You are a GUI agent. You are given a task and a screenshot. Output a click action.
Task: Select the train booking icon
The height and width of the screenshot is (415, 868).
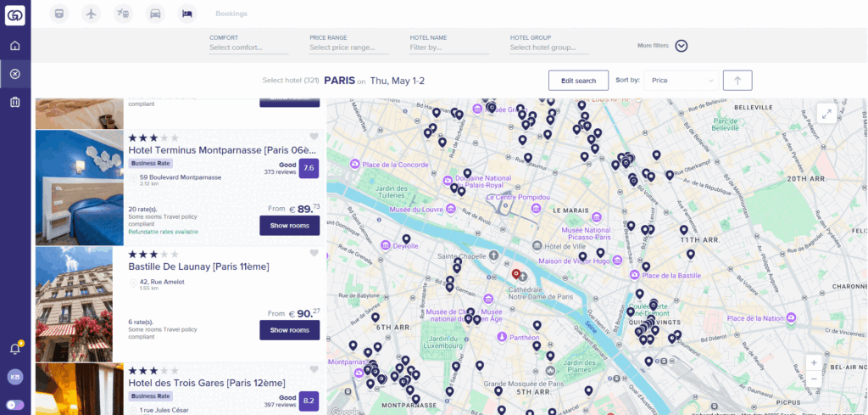coord(58,13)
